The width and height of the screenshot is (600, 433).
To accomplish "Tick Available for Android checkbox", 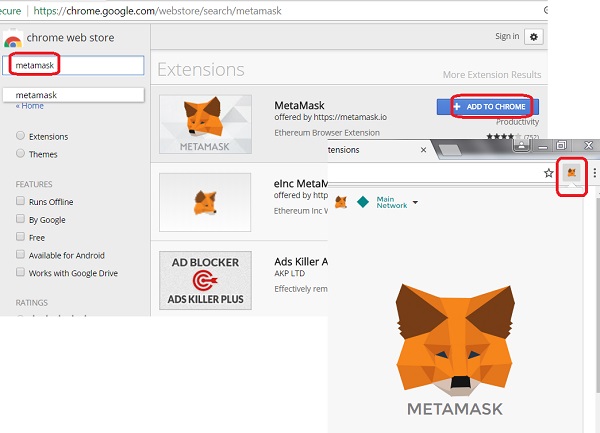I will 20,254.
